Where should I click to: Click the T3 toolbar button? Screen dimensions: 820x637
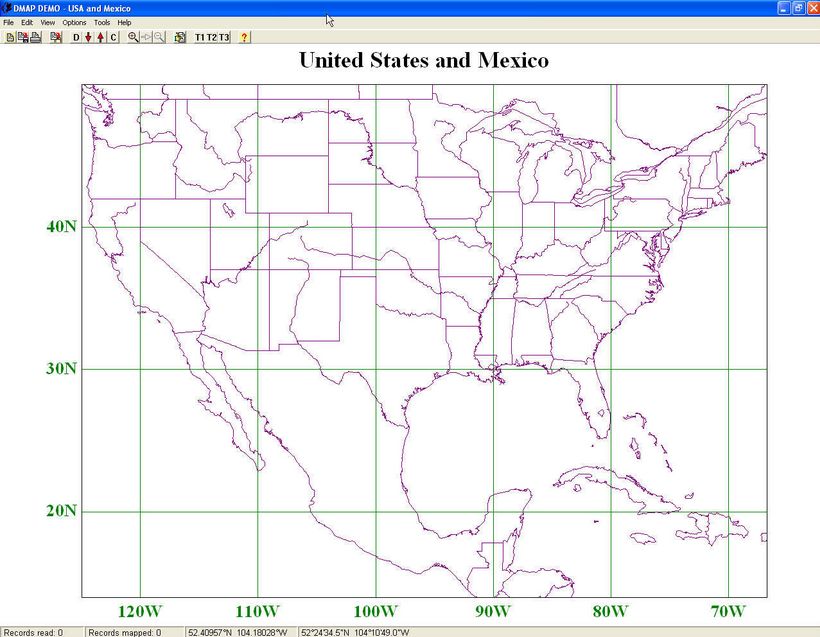click(x=224, y=37)
